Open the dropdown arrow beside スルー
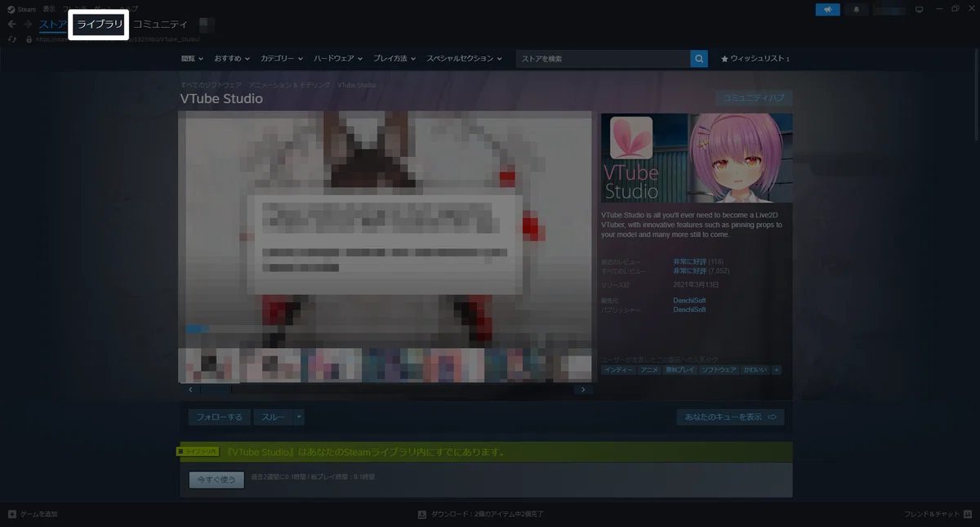 [299, 418]
